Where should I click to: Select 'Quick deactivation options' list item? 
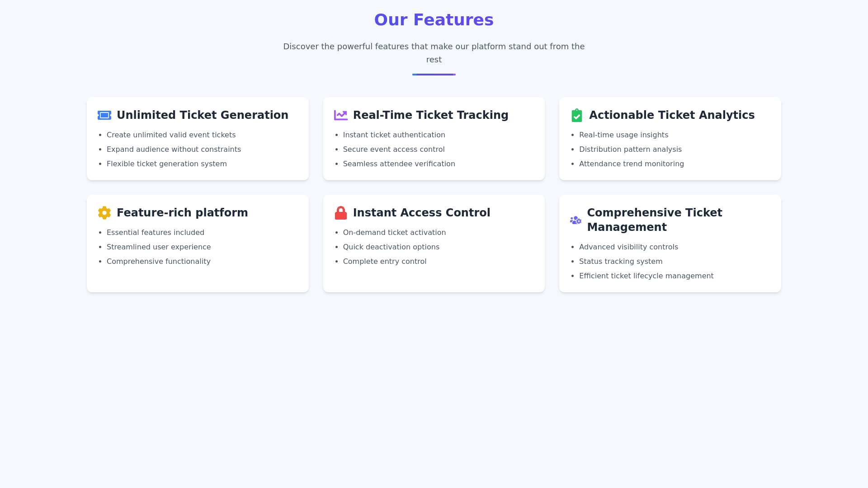[x=391, y=247]
